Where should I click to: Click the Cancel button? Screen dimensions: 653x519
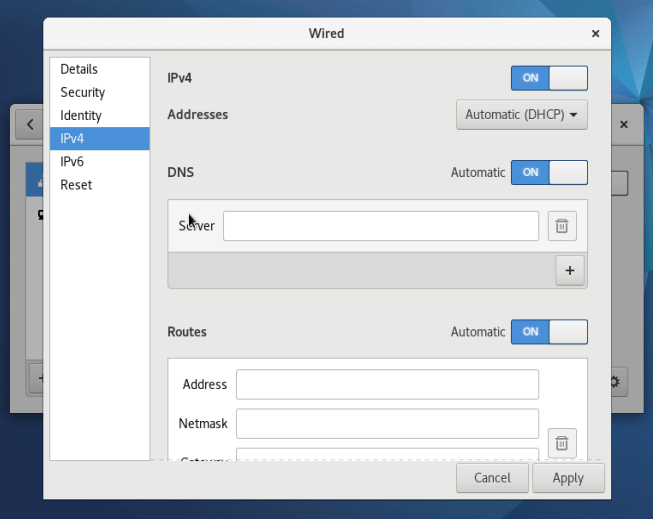492,478
